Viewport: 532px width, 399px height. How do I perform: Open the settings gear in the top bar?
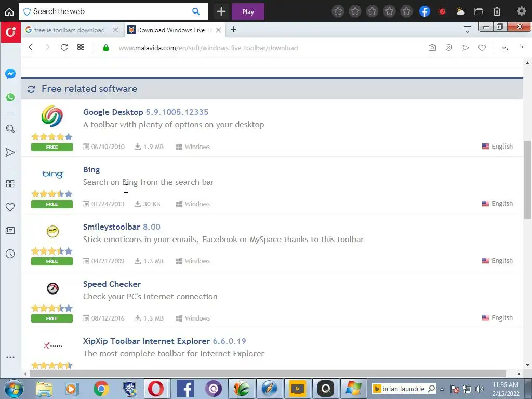point(522,11)
